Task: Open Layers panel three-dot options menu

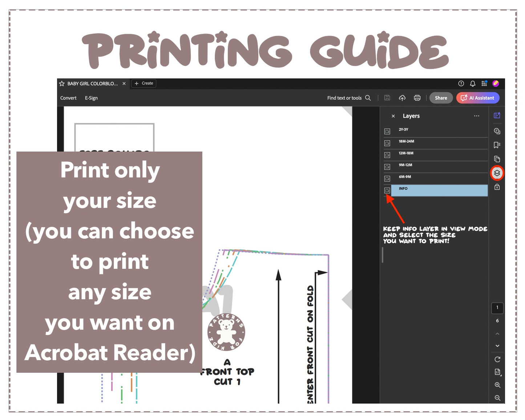Action: (x=476, y=116)
